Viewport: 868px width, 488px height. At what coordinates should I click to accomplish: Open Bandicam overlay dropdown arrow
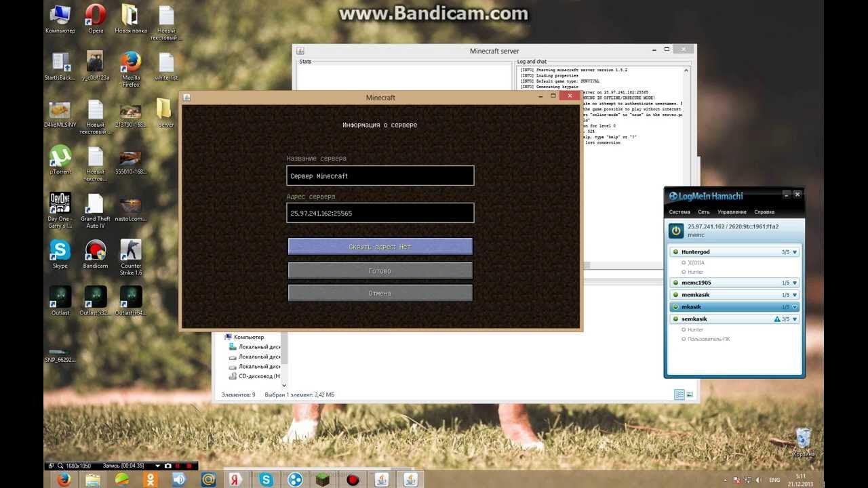pos(158,466)
